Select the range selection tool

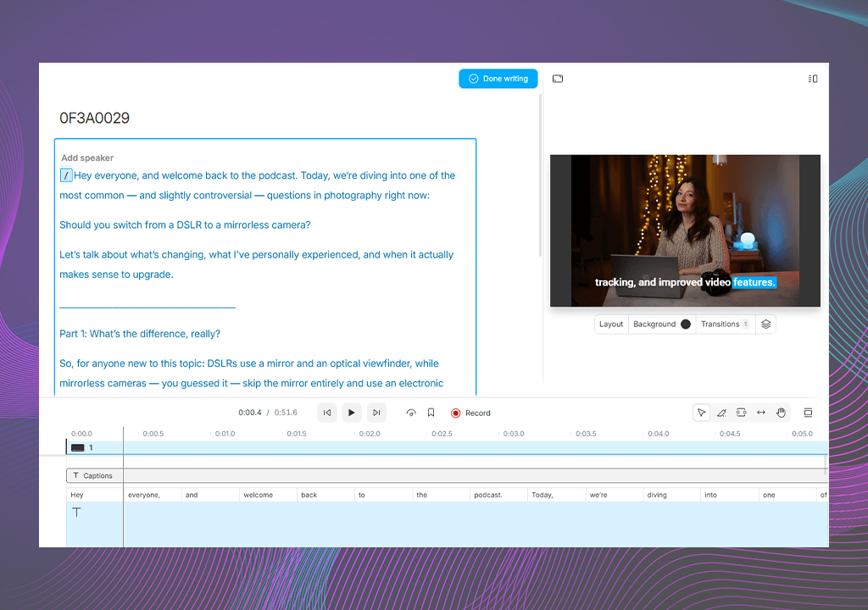click(x=741, y=413)
